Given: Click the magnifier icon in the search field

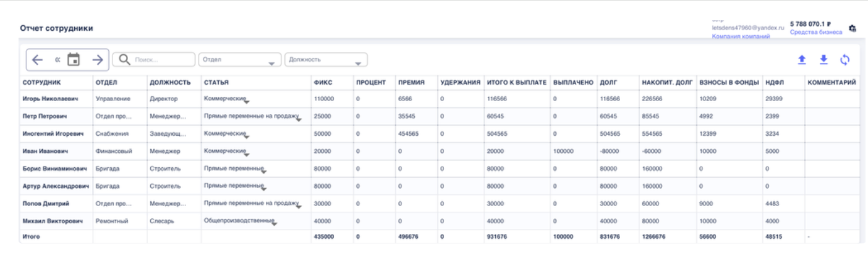Looking at the screenshot, I should (124, 60).
